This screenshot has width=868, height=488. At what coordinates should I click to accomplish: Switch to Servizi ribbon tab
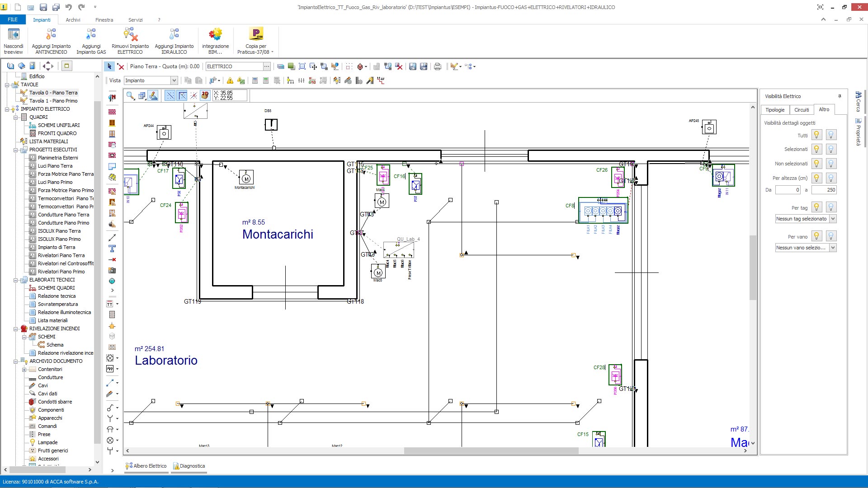coord(135,20)
